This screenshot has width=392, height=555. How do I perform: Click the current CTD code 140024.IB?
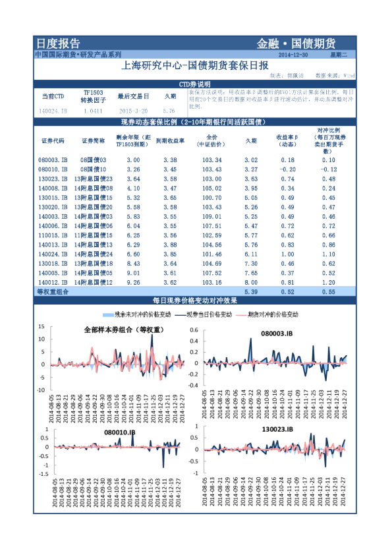click(53, 111)
